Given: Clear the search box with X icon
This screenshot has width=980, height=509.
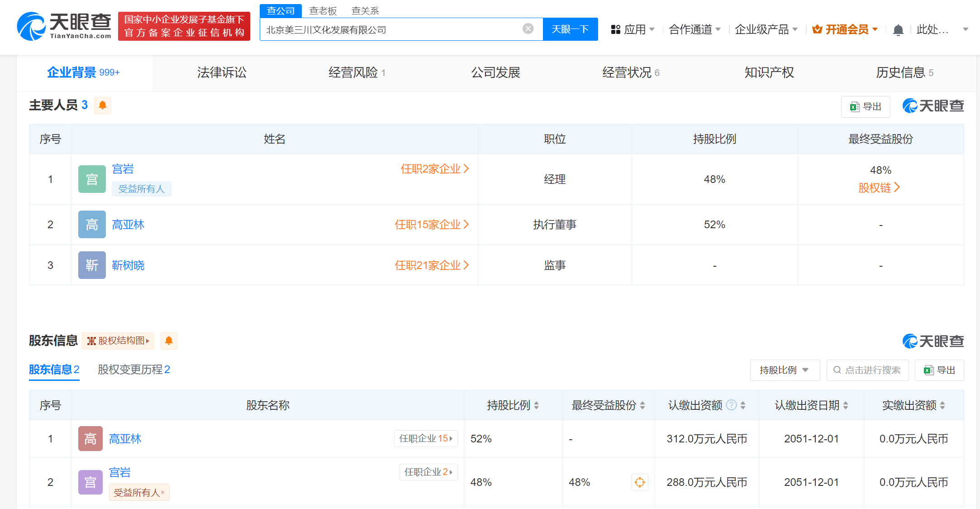Looking at the screenshot, I should point(528,29).
